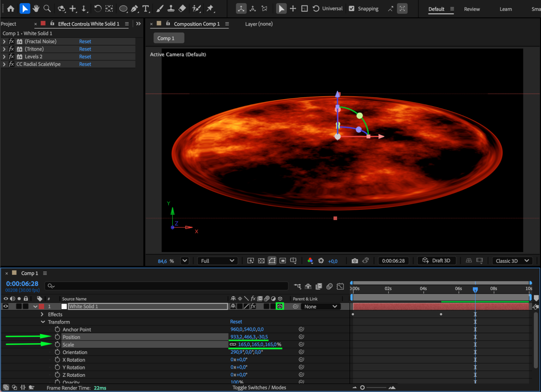The width and height of the screenshot is (541, 392).
Task: Click Toggle Switches / Modes button
Action: pyautogui.click(x=259, y=387)
